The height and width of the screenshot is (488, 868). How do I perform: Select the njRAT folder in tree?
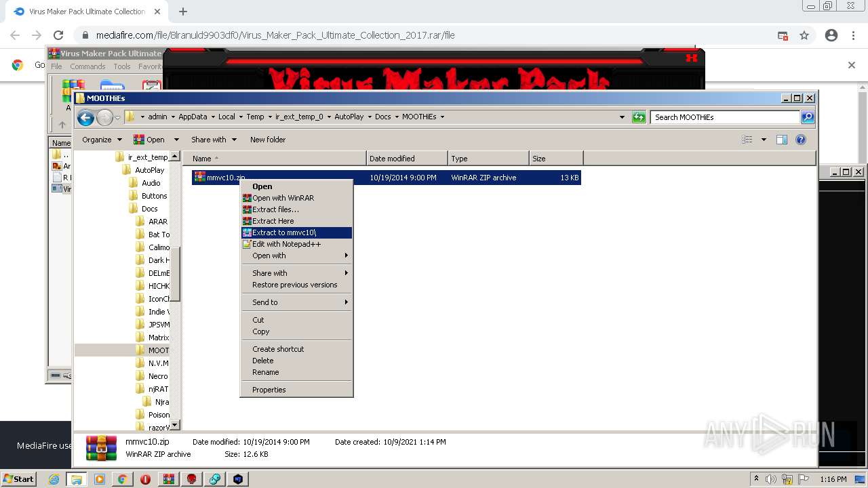point(158,389)
